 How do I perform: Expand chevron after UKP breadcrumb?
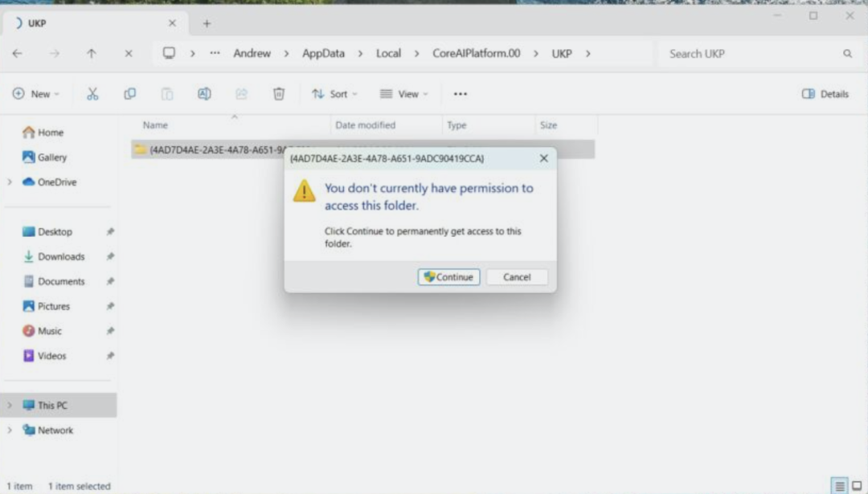pyautogui.click(x=588, y=54)
